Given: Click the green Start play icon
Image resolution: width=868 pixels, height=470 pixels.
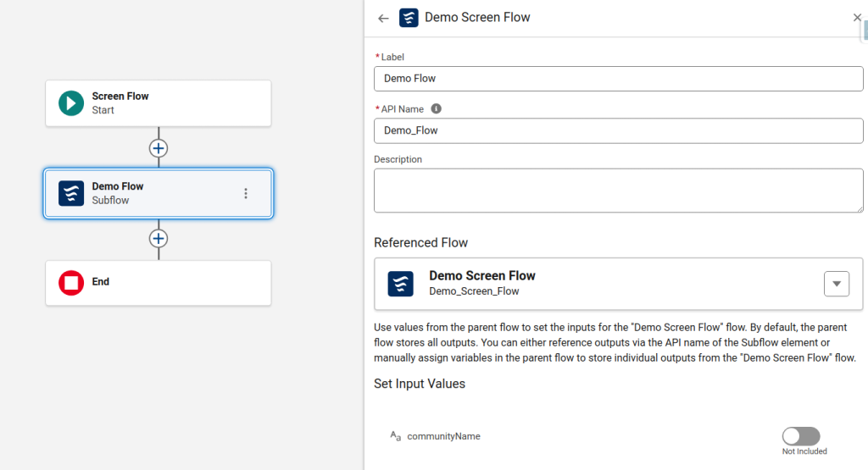Looking at the screenshot, I should (71, 103).
